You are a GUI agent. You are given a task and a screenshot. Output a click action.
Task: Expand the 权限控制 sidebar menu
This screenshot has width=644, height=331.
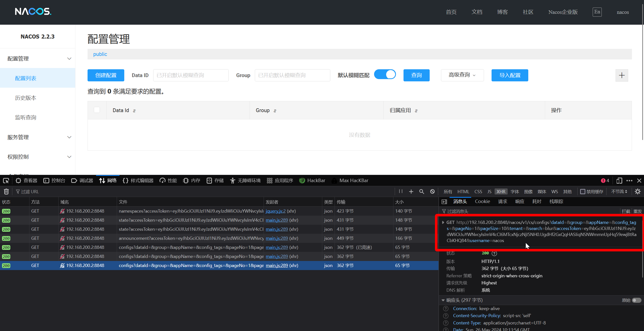38,157
